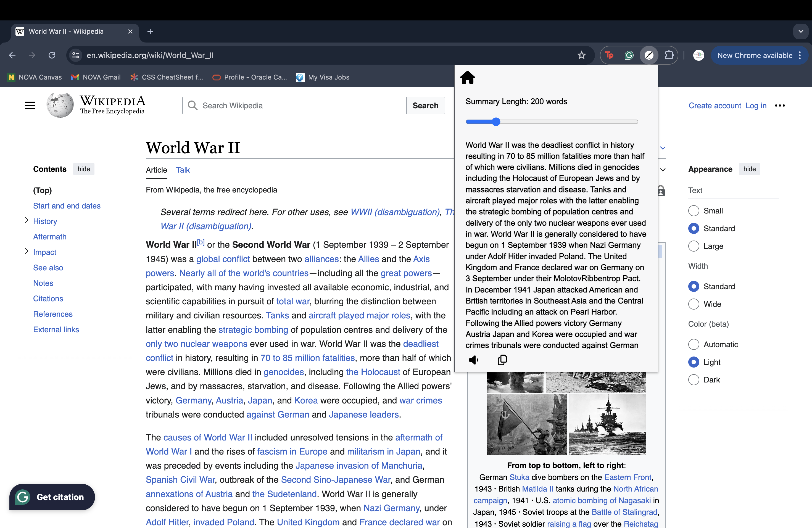Click the home icon in summary popup
This screenshot has width=812, height=528.
click(x=467, y=78)
